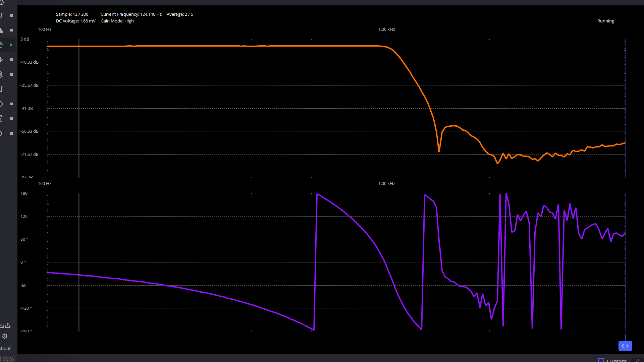Toggle run square beside Spectrum Analyzer icon
This screenshot has height=362, width=644.
[11, 30]
